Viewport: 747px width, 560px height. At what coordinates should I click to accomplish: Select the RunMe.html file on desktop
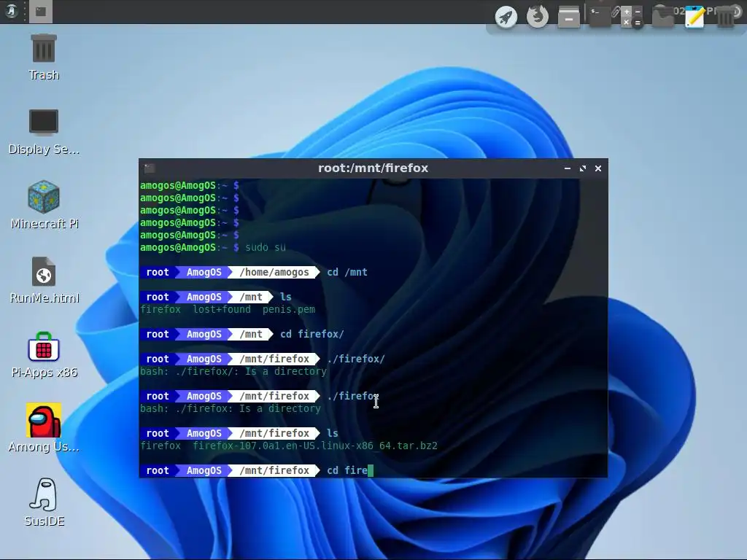(x=44, y=281)
